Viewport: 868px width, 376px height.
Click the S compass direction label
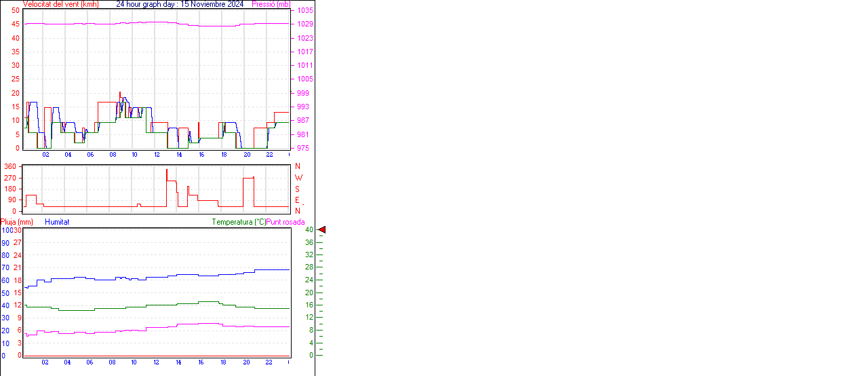pyautogui.click(x=297, y=189)
